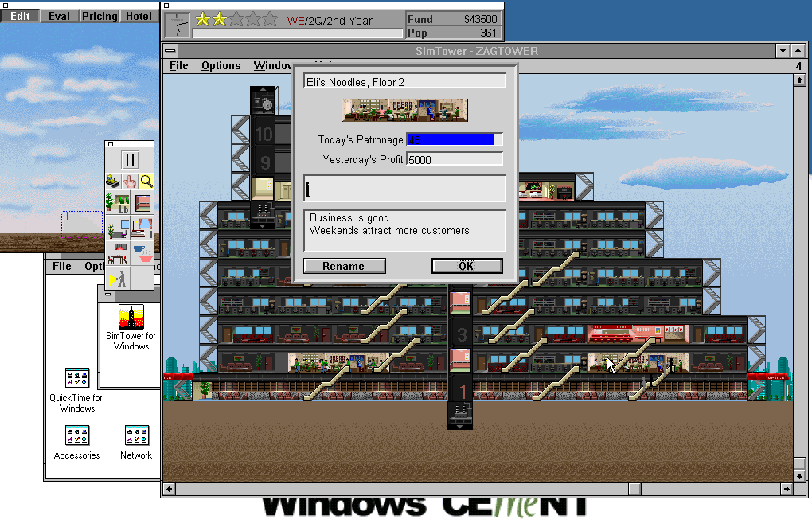The width and height of the screenshot is (812, 531).
Task: Choose the hotel single room tool
Action: point(142,228)
